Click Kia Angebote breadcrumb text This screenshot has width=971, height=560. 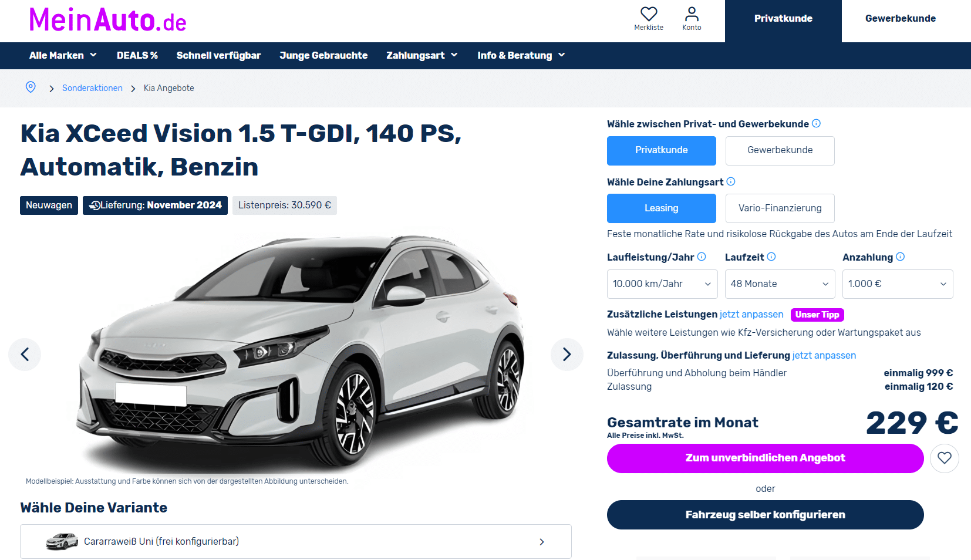[x=169, y=88]
